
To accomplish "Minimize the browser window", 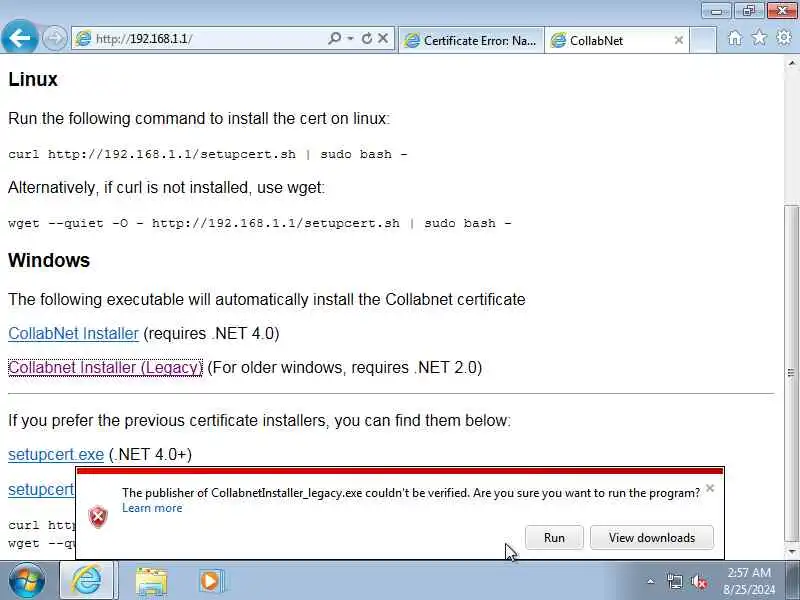I will [716, 11].
